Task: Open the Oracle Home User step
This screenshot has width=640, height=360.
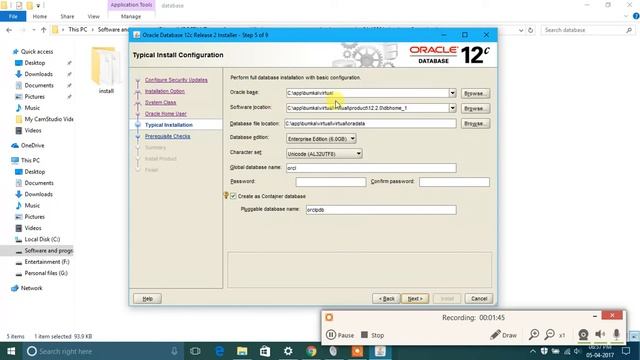Action: (x=165, y=114)
